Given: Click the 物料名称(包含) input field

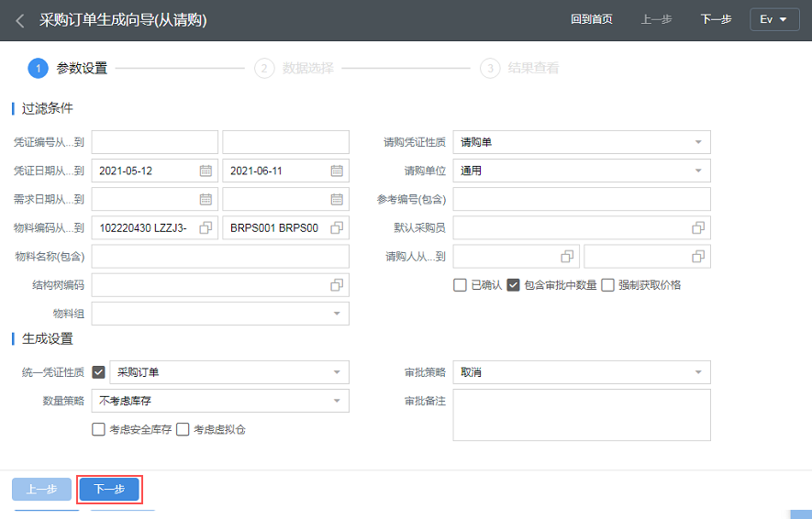Looking at the screenshot, I should tap(220, 257).
